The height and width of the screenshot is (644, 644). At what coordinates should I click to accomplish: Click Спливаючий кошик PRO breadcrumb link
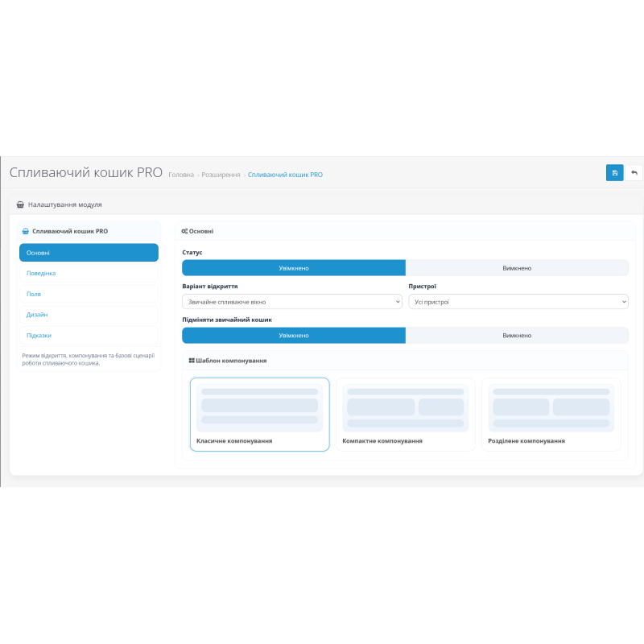[285, 175]
